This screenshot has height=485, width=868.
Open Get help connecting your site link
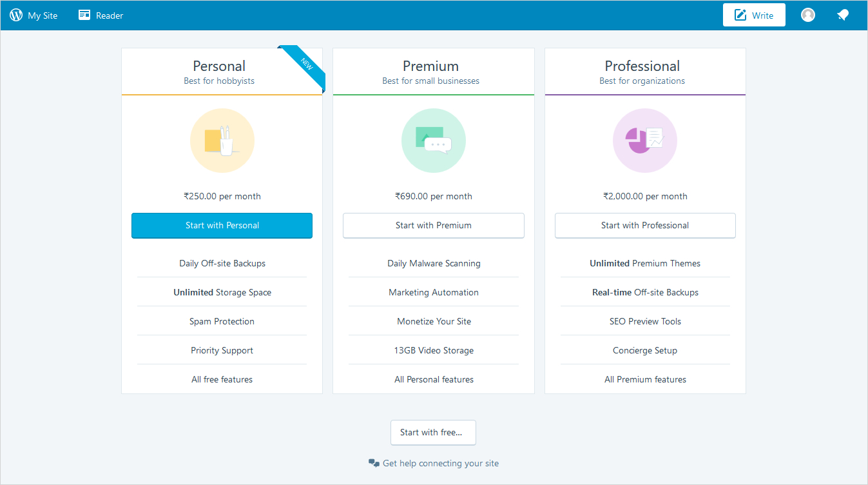pyautogui.click(x=440, y=463)
